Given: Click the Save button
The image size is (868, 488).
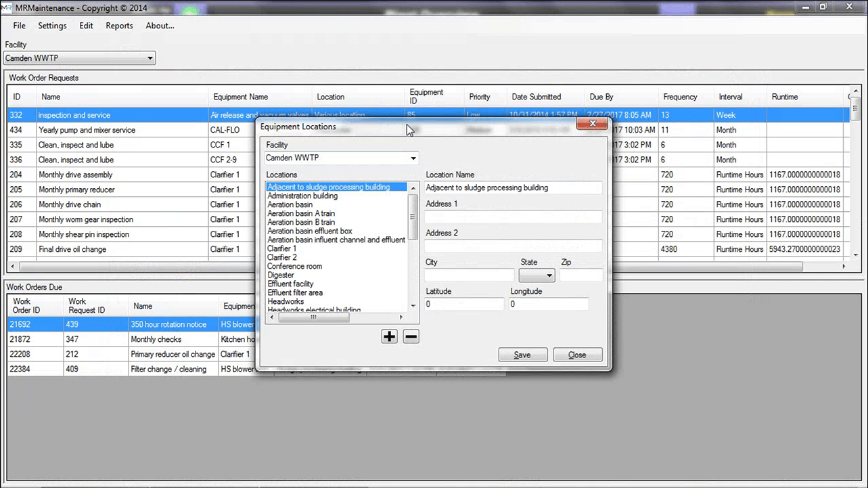Looking at the screenshot, I should pos(522,355).
